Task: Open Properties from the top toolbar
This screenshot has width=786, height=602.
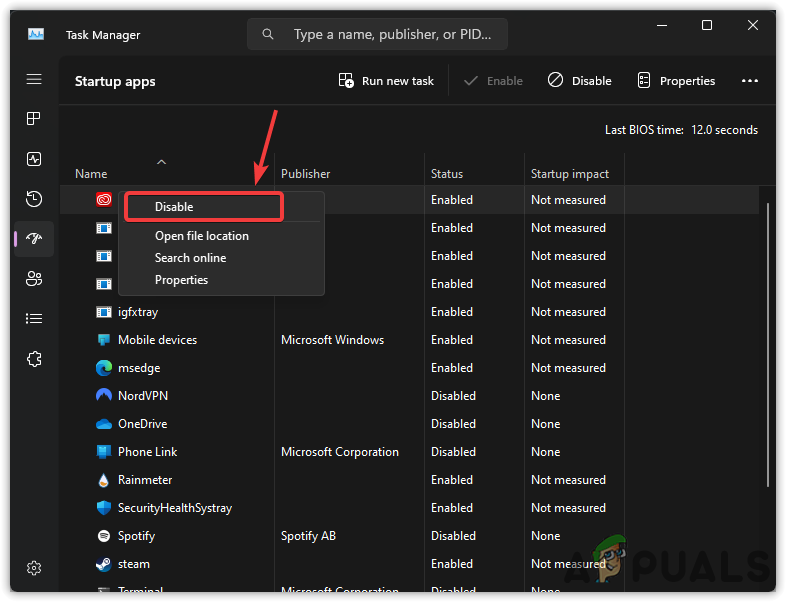Action: point(677,81)
